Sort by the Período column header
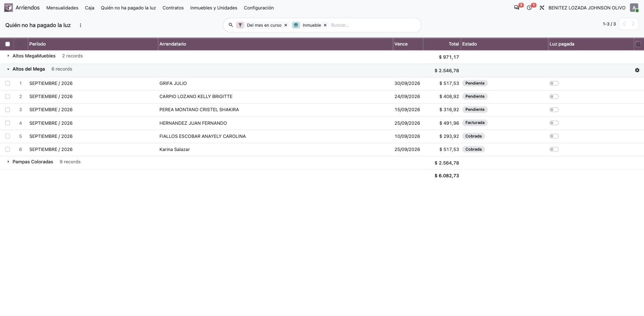Screen dimensions: 644x316 93,44
